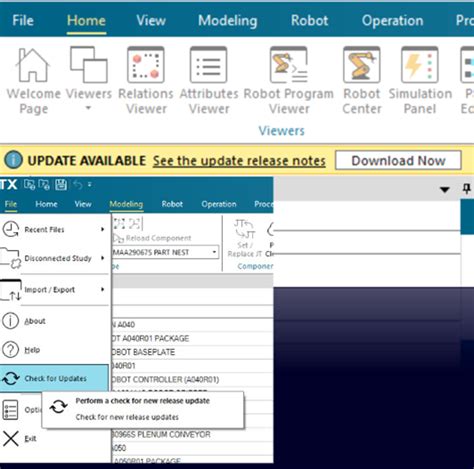Open the update release notes link

(x=239, y=161)
